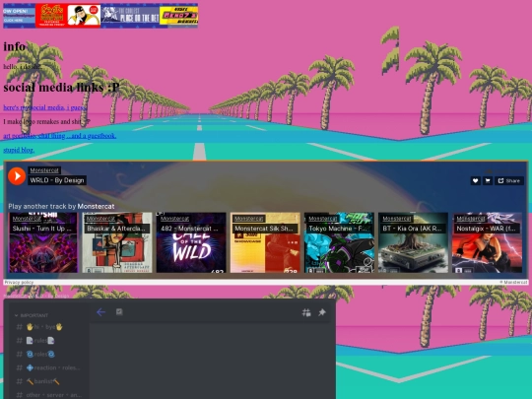The height and width of the screenshot is (399, 532).
Task: Select the Nostalgix - WAR track thumbnail
Action: [x=487, y=242]
